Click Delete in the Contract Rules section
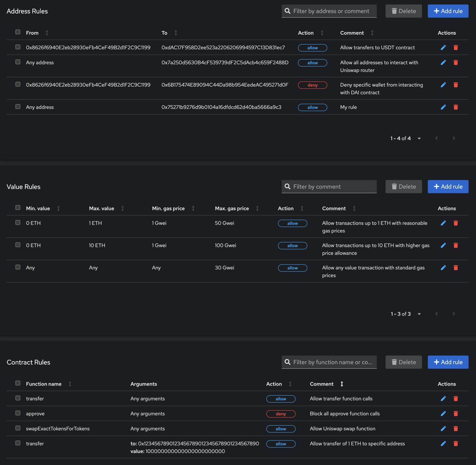The width and height of the screenshot is (476, 465). [404, 362]
